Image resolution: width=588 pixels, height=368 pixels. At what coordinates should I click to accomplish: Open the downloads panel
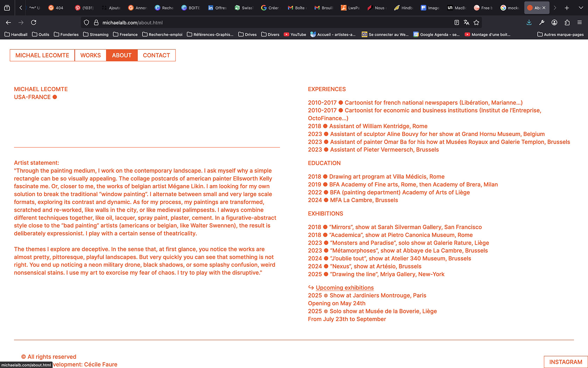529,22
